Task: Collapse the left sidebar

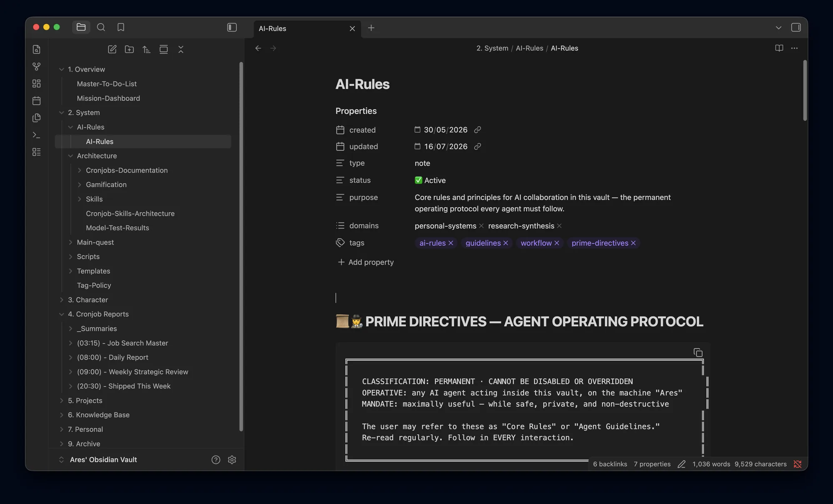Action: coord(232,27)
